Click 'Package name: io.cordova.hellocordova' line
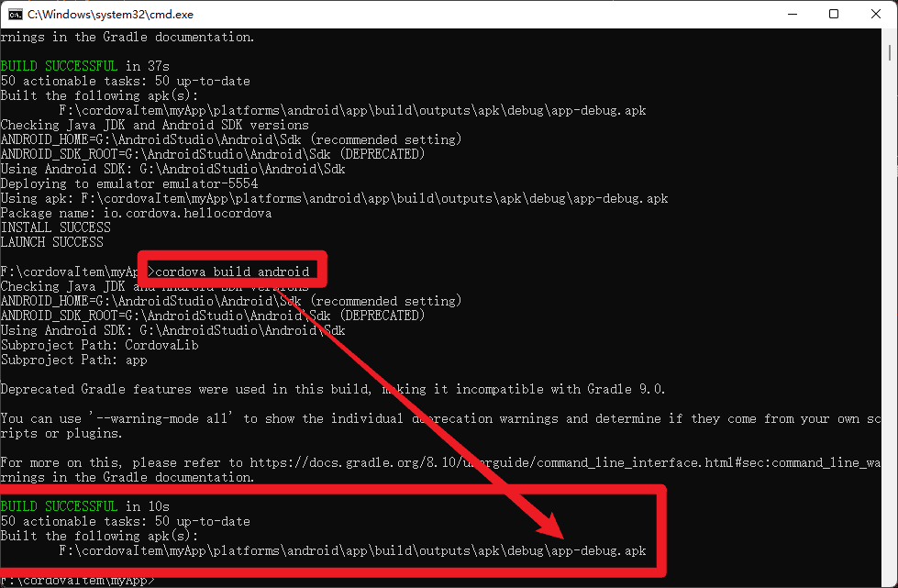 (x=136, y=213)
